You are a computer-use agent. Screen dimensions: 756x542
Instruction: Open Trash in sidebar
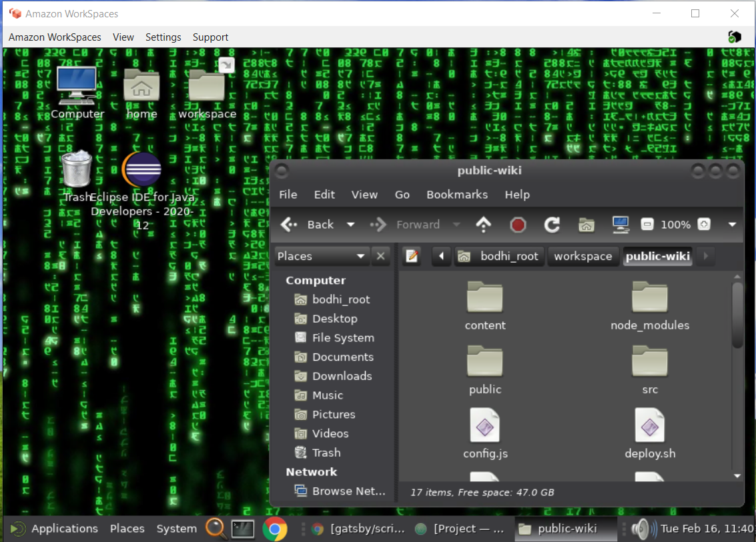click(317, 453)
